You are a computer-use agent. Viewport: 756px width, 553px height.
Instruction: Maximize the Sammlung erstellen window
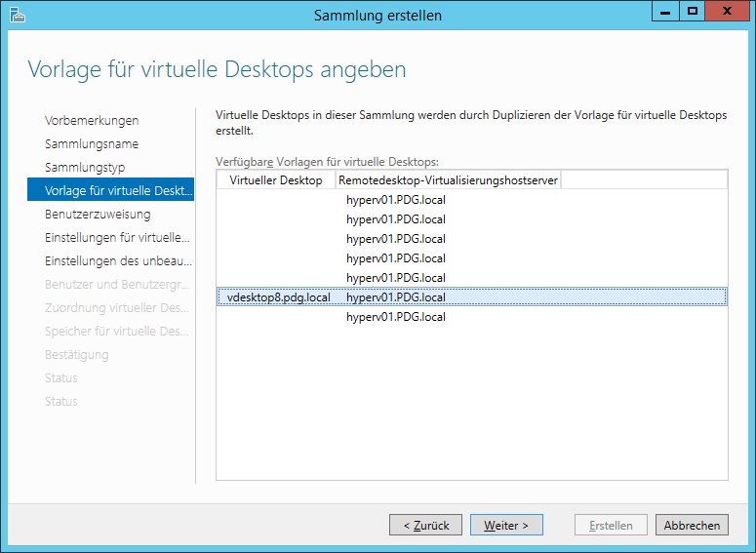693,12
